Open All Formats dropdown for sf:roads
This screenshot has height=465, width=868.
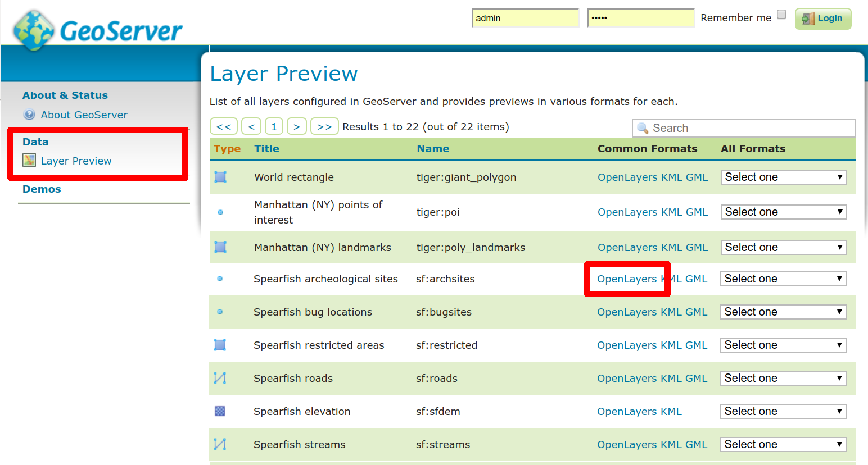(783, 378)
